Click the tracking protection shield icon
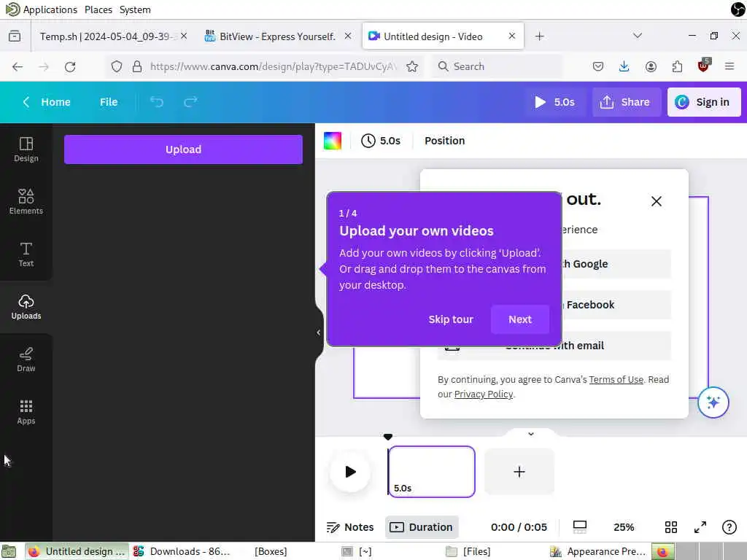747x560 pixels. [x=116, y=66]
